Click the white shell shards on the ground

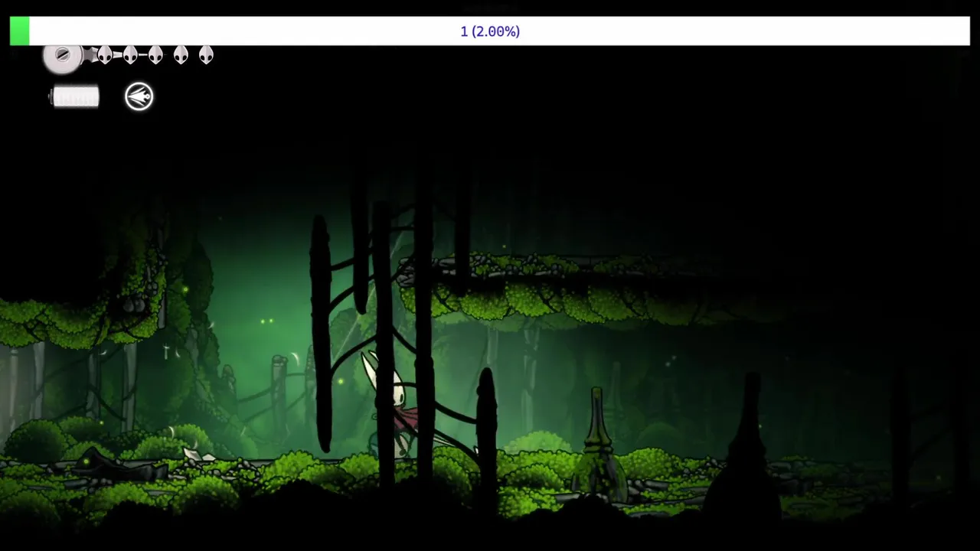click(x=198, y=455)
